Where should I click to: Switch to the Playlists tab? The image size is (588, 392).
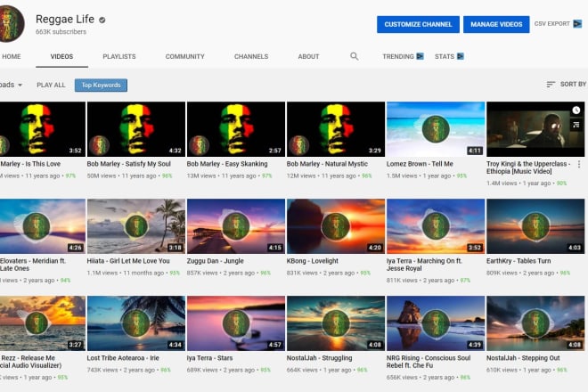tap(118, 57)
